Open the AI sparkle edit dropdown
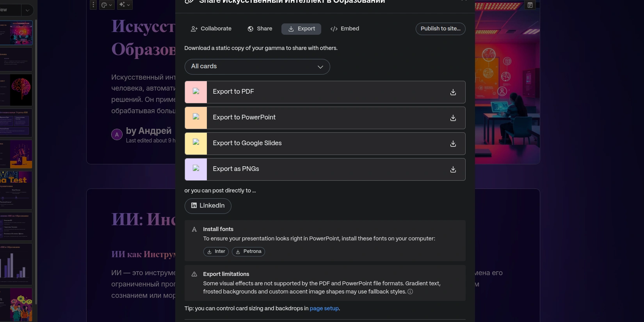Image resolution: width=644 pixels, height=322 pixels. point(125,5)
